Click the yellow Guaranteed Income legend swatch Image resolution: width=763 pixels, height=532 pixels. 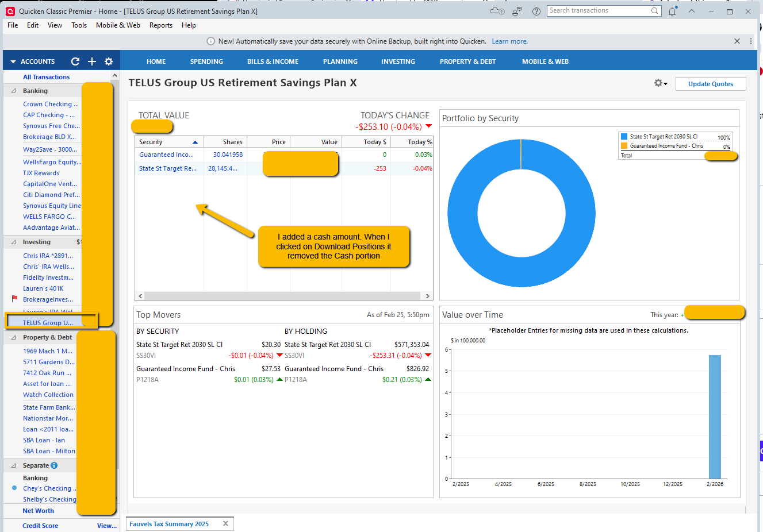click(x=624, y=146)
